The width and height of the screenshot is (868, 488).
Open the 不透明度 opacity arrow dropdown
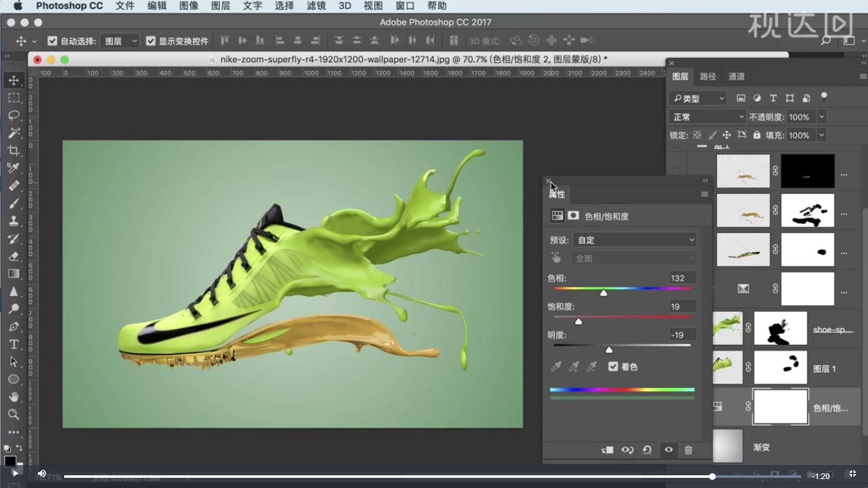pos(822,117)
